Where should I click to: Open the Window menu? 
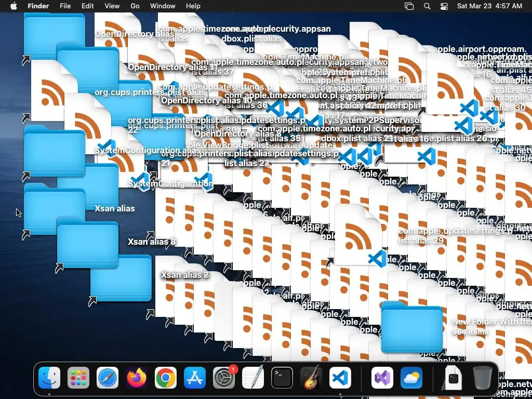coord(163,6)
